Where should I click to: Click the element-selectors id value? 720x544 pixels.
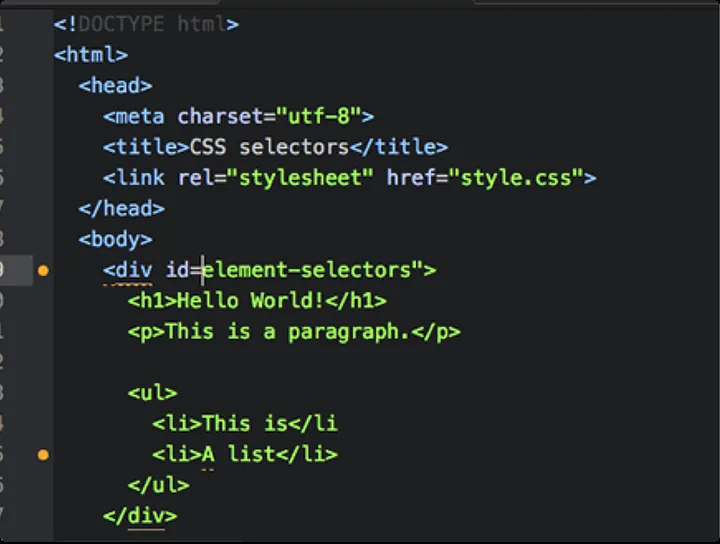(x=312, y=270)
